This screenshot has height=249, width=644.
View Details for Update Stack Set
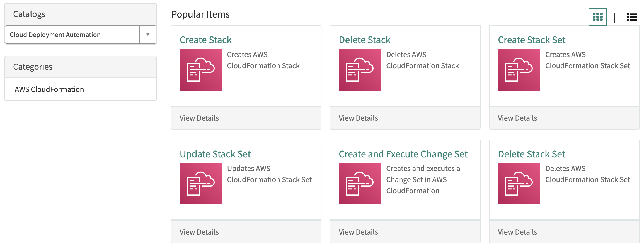199,232
